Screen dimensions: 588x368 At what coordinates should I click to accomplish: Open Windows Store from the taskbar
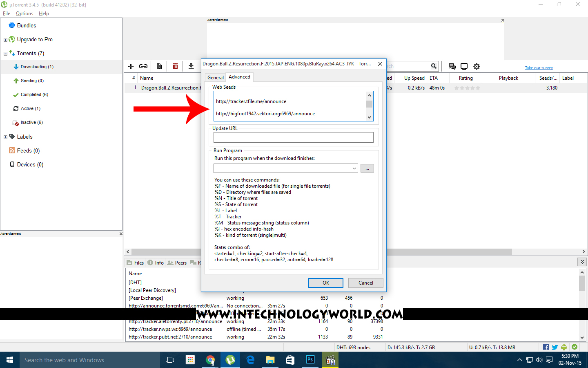[x=290, y=360]
